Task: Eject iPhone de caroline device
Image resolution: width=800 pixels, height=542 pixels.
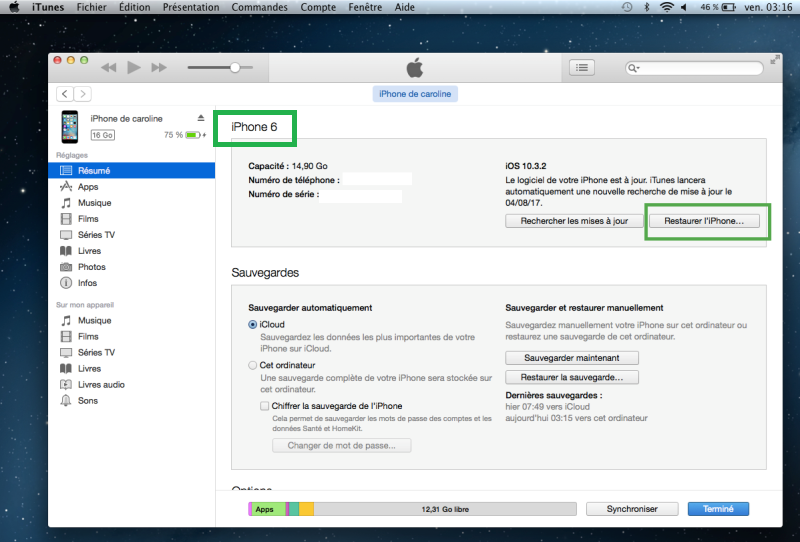Action: click(201, 118)
